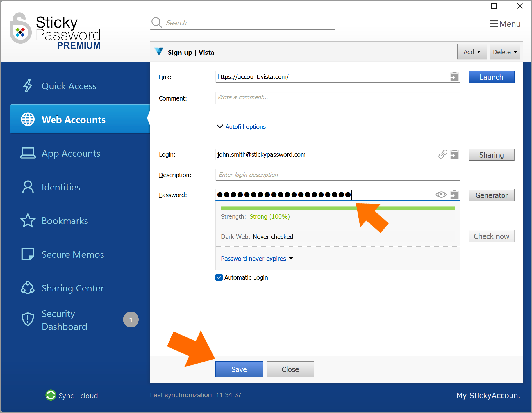Maximize the Sticky Password window
532x413 pixels.
494,6
